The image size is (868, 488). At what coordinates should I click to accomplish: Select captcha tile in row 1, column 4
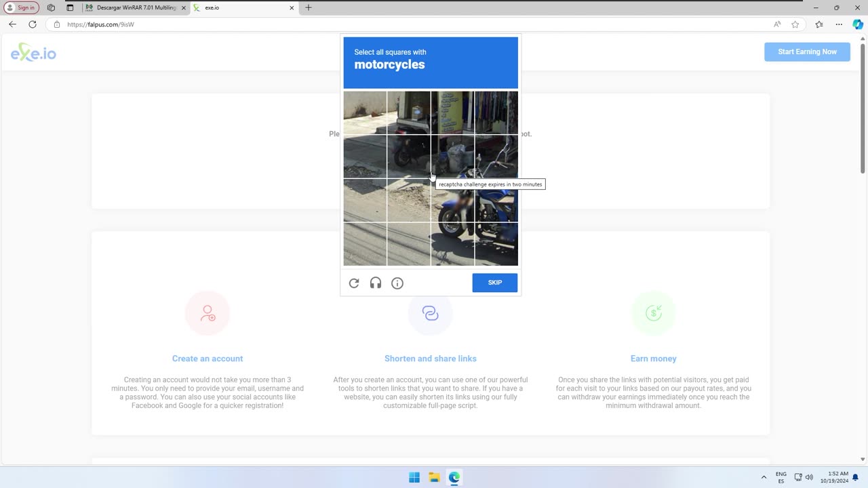click(x=496, y=113)
